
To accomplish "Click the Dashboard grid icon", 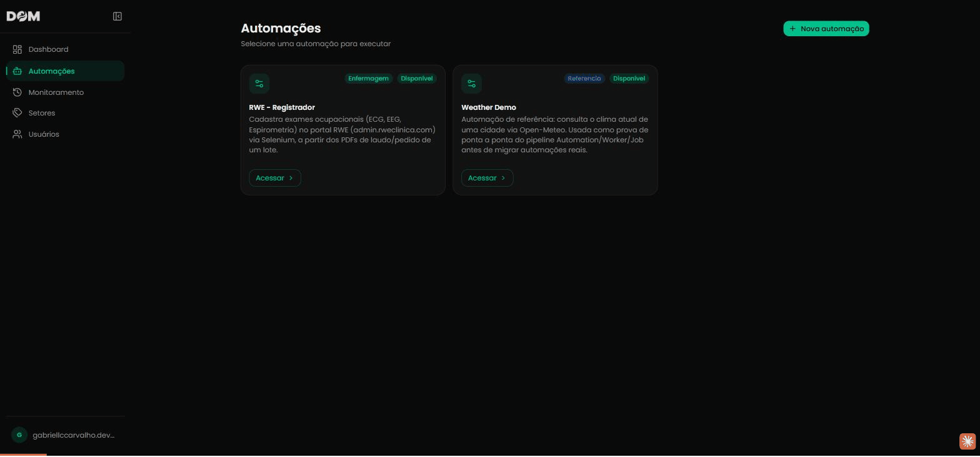I will [17, 49].
